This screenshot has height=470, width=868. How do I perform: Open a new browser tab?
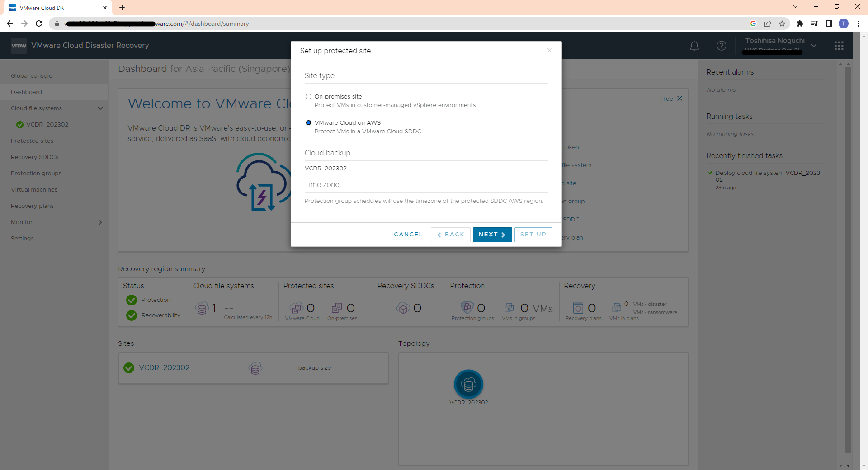[x=122, y=8]
